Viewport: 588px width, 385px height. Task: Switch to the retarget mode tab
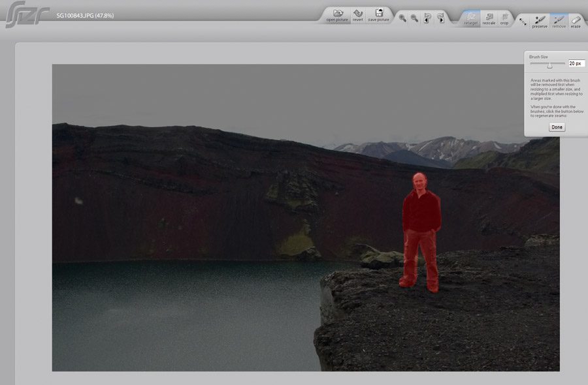point(470,18)
